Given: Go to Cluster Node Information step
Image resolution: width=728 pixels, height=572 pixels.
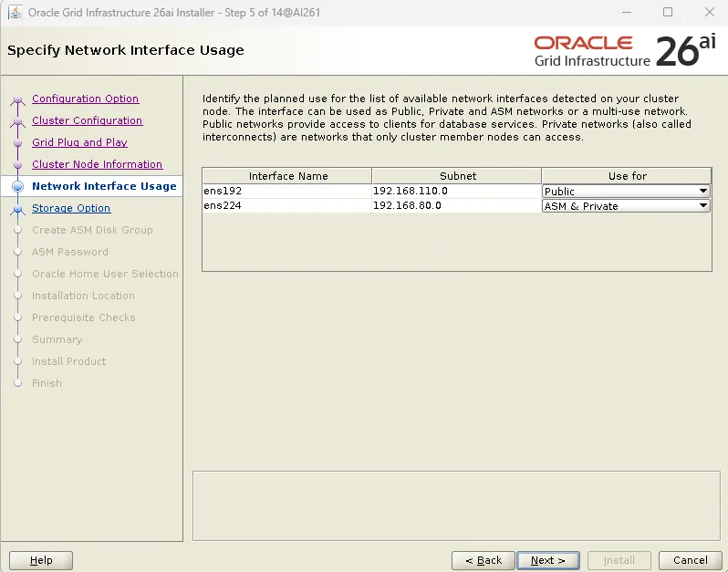Looking at the screenshot, I should coord(97,164).
